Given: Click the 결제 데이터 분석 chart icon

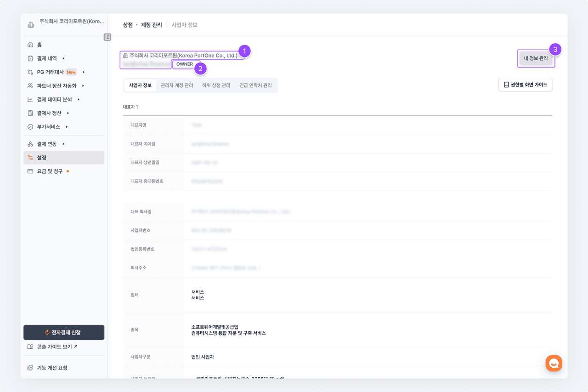Looking at the screenshot, I should pos(30,99).
